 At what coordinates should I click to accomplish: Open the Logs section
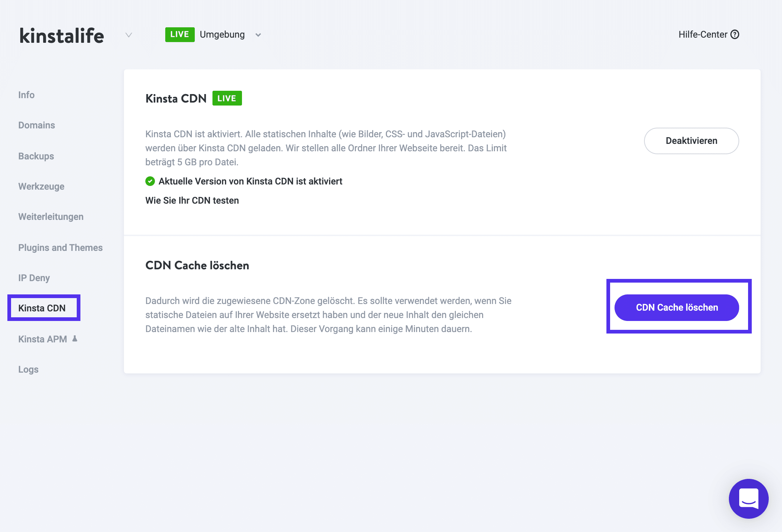click(28, 369)
